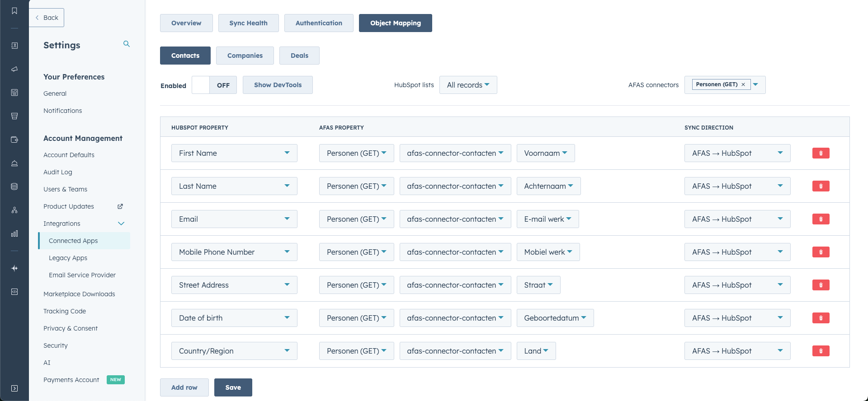Click the Settings search magnifier icon

[127, 44]
